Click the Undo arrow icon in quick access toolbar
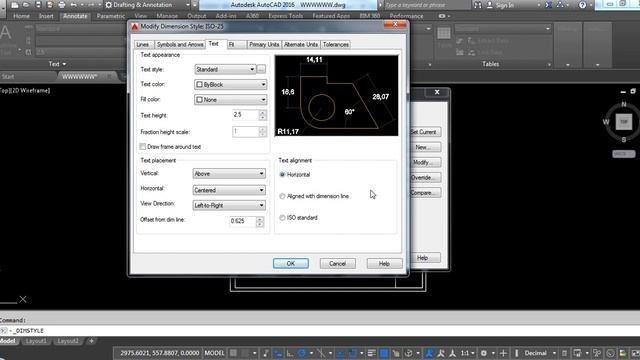The image size is (640, 360). pyautogui.click(x=73, y=5)
